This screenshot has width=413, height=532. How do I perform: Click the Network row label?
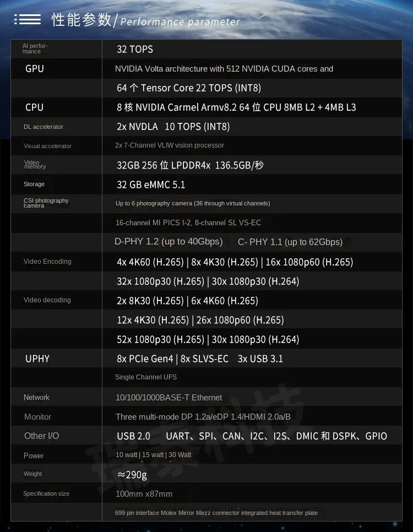click(x=36, y=397)
